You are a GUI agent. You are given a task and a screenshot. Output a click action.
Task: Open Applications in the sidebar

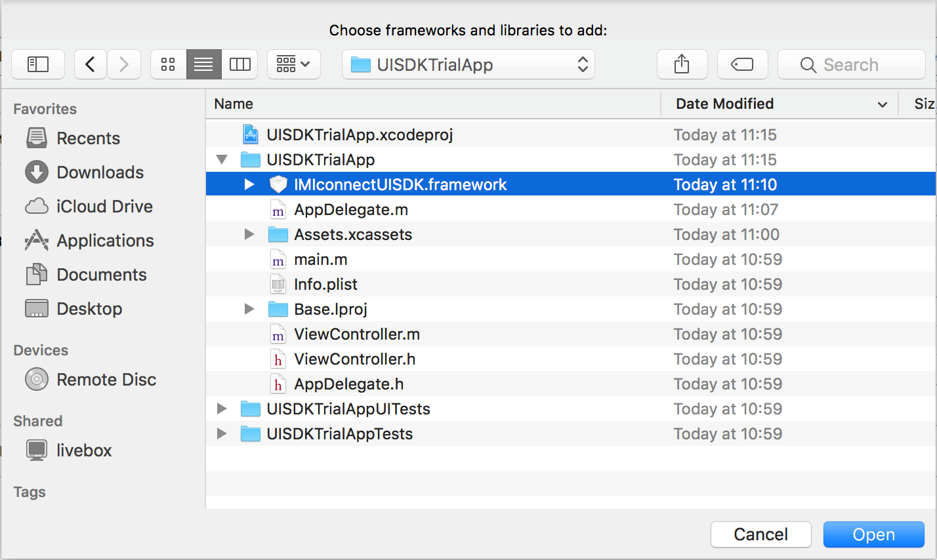(x=89, y=241)
